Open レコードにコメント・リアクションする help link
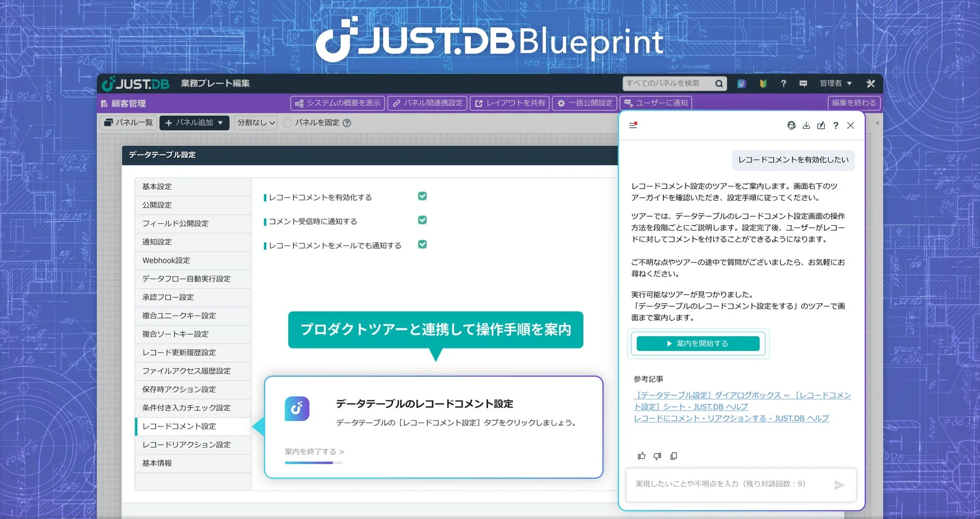 click(x=731, y=418)
